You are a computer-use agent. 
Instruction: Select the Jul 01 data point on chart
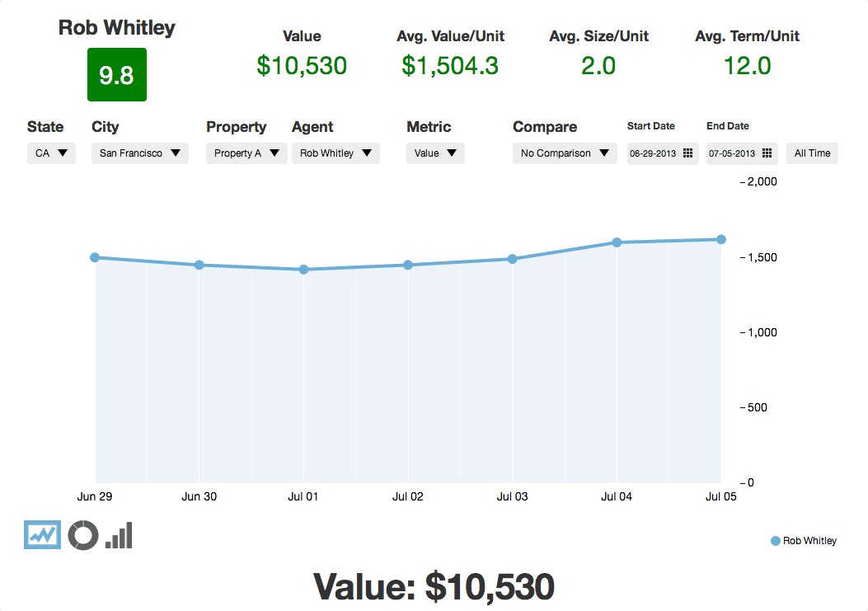[x=303, y=270]
